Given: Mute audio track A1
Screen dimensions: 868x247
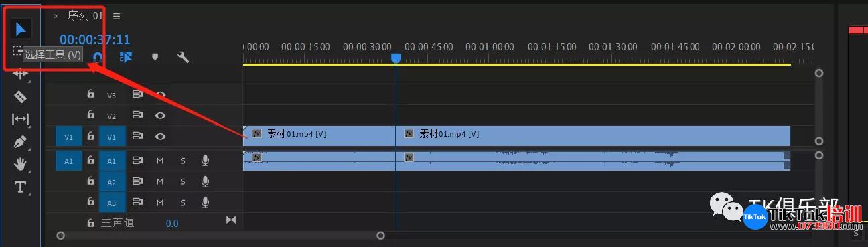Looking at the screenshot, I should click(160, 161).
